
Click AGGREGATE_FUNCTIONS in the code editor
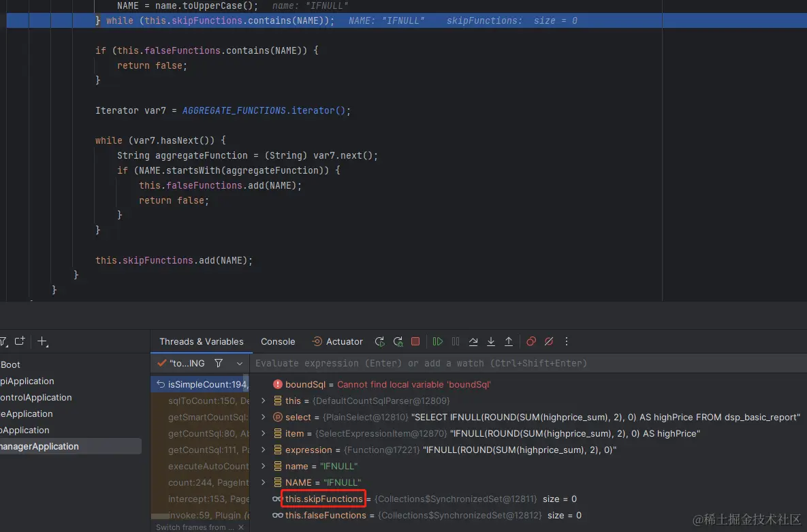[234, 110]
